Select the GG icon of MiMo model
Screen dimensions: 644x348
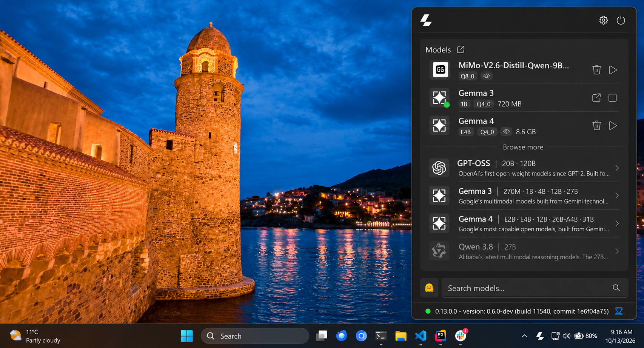point(440,70)
